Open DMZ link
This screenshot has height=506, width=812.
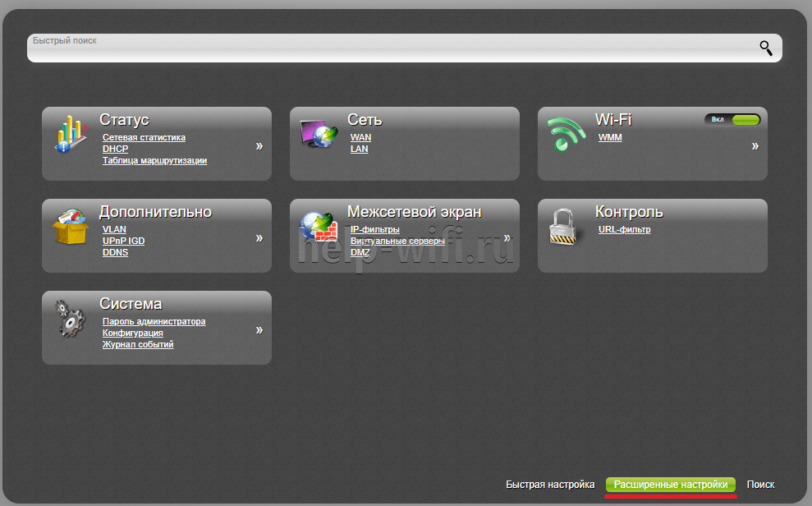pos(360,252)
